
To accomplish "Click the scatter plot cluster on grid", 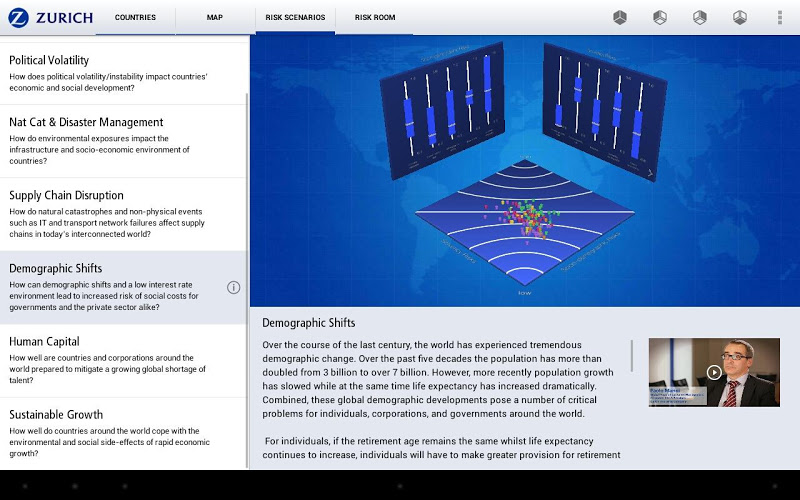I will (x=525, y=218).
